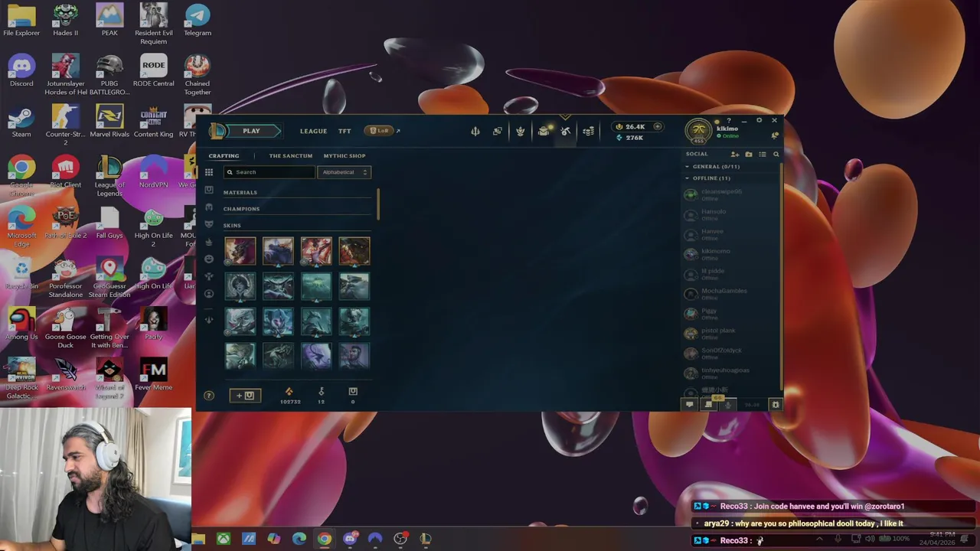Expand the MATERIALS loot section
This screenshot has height=551, width=980.
tap(240, 193)
